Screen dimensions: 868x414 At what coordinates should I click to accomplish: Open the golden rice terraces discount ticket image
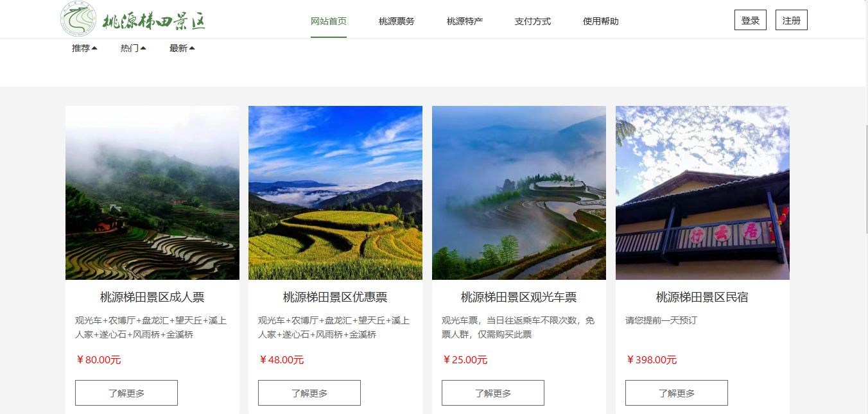[x=335, y=193]
